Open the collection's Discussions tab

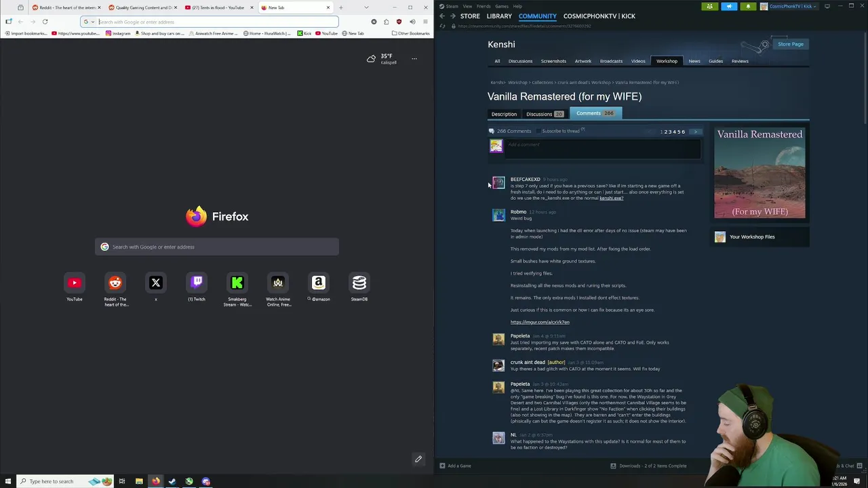point(545,114)
